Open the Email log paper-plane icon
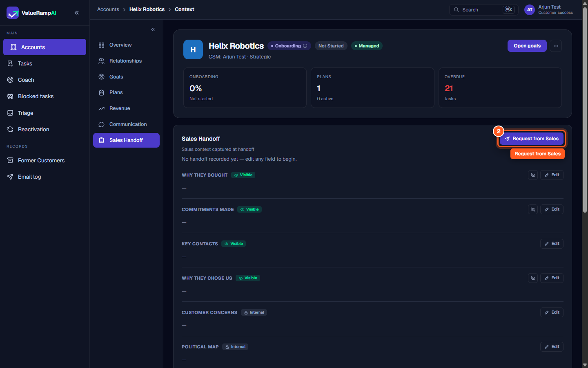The height and width of the screenshot is (368, 588). tap(10, 177)
